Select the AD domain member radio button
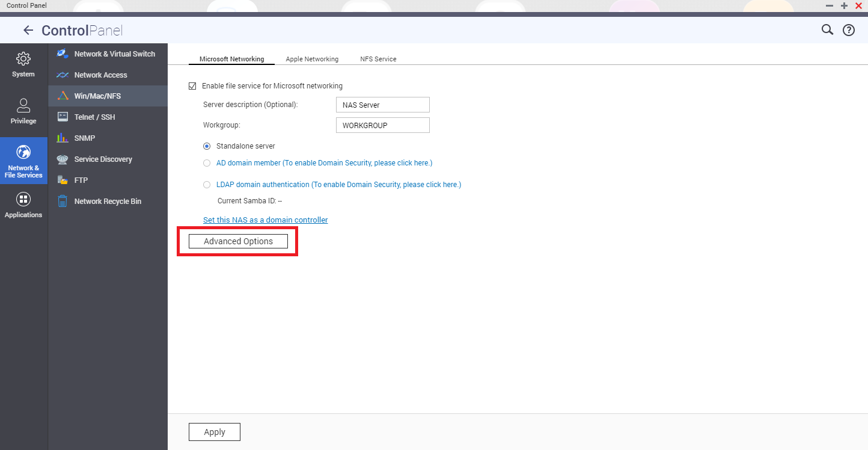This screenshot has height=450, width=868. (207, 163)
